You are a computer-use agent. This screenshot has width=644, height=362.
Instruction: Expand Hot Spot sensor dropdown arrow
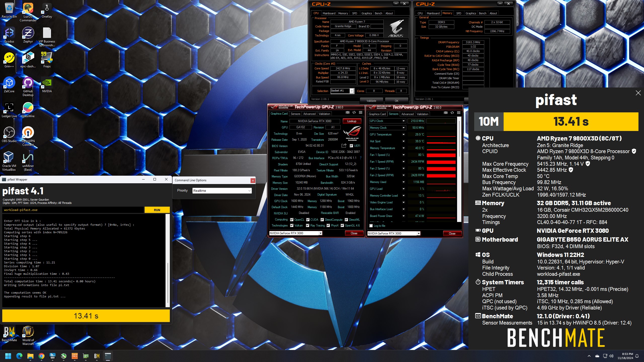[x=404, y=141]
